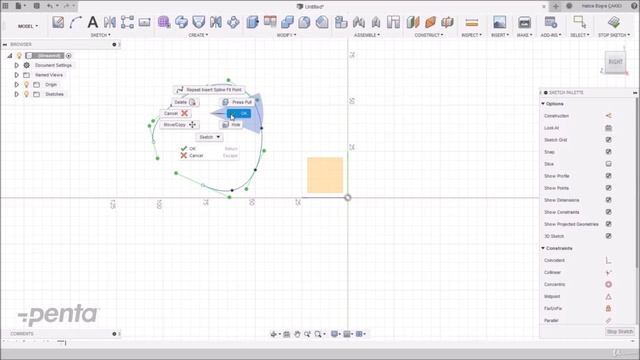Expand the Sketches tree node
640x360 pixels.
pyautogui.click(x=16, y=94)
